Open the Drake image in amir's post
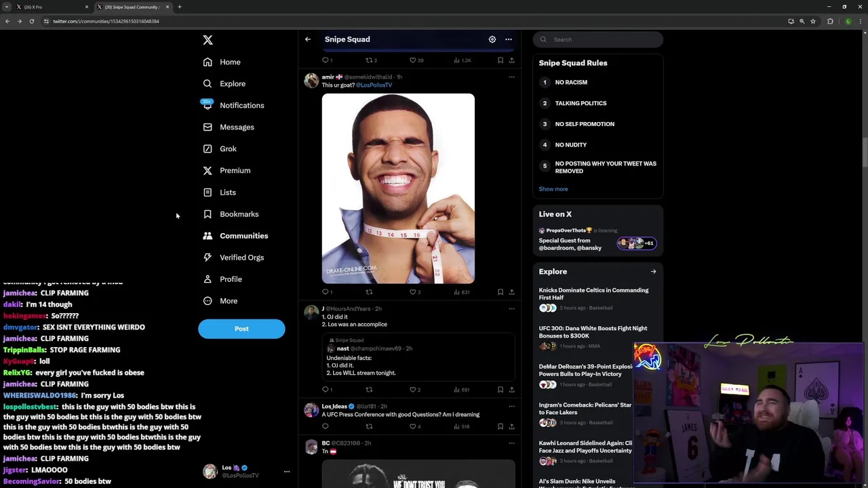Image resolution: width=868 pixels, height=488 pixels. pos(398,188)
